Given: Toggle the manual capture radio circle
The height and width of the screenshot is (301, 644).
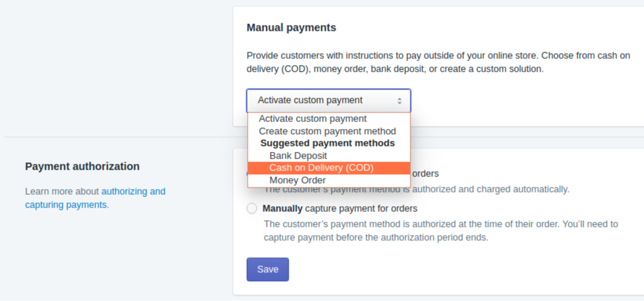Looking at the screenshot, I should tap(251, 209).
